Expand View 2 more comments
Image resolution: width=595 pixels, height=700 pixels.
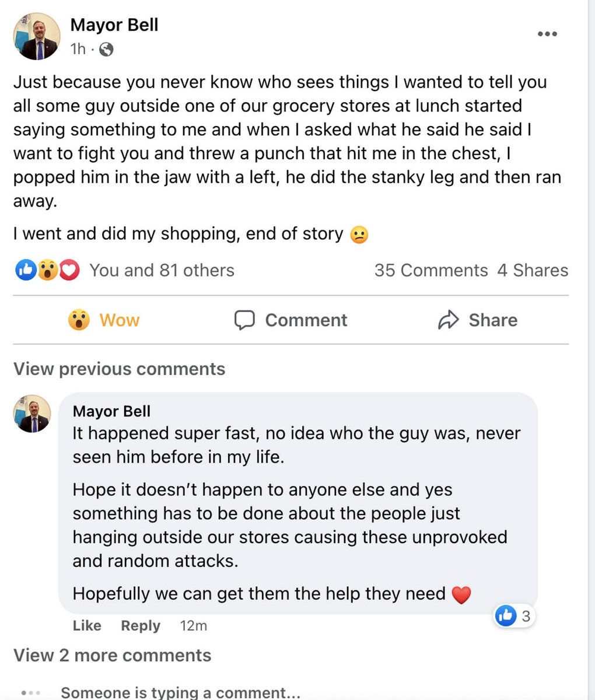point(112,656)
